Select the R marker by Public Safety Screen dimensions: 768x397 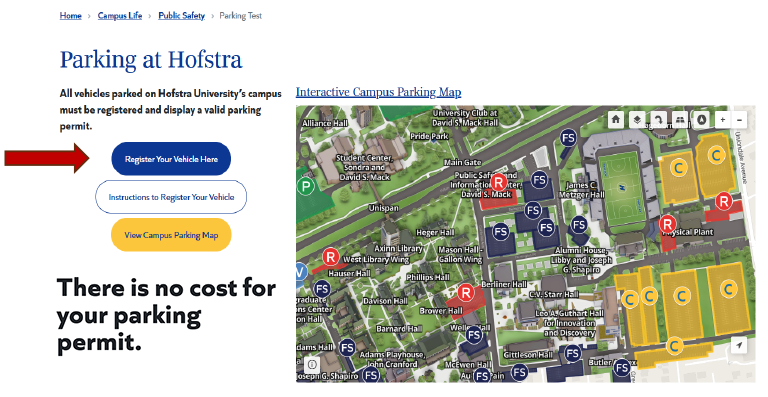(498, 183)
